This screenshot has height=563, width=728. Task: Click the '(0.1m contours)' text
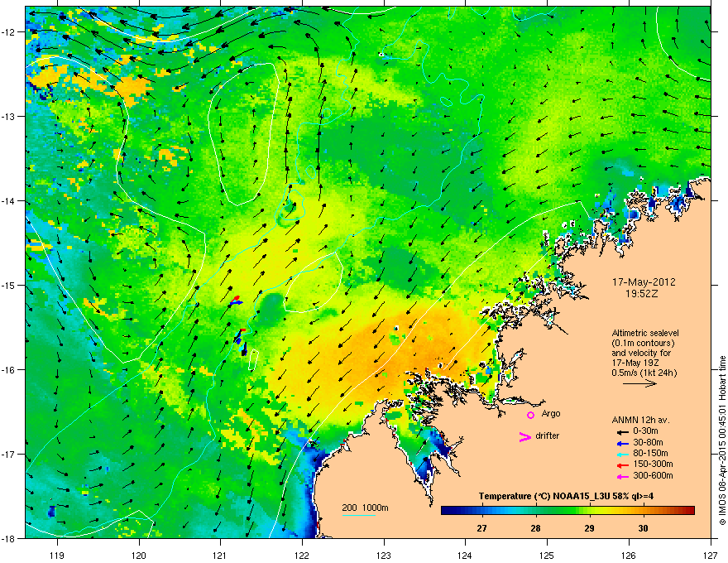pos(643,343)
